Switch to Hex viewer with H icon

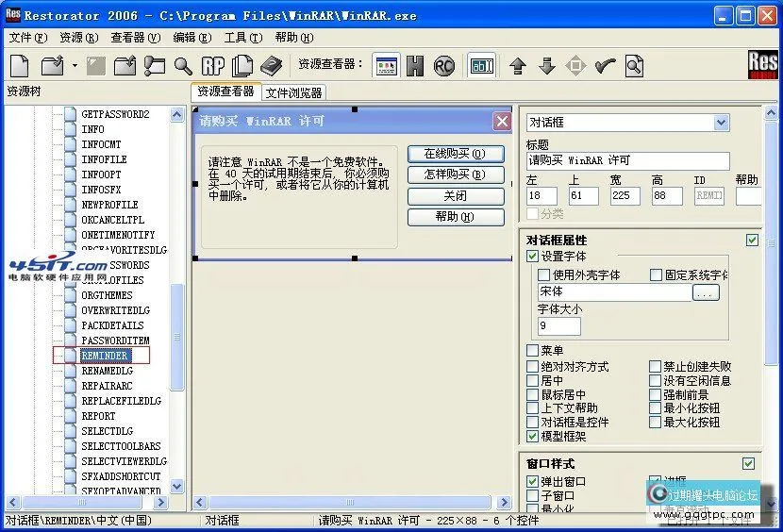pos(415,65)
